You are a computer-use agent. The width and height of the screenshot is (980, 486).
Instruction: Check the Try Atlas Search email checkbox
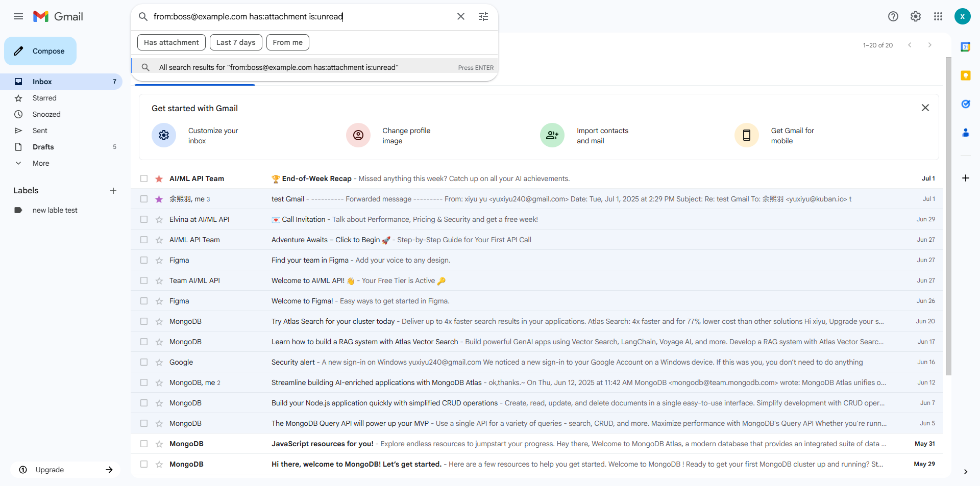pos(144,321)
